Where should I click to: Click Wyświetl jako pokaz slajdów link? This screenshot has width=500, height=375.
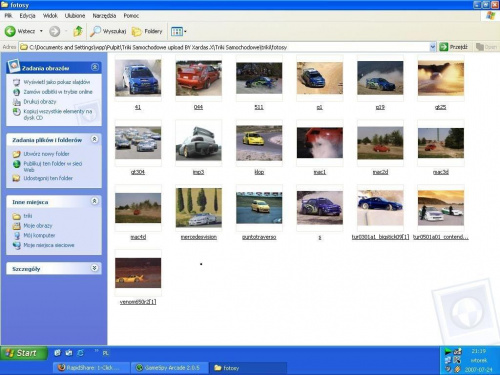pyautogui.click(x=57, y=82)
